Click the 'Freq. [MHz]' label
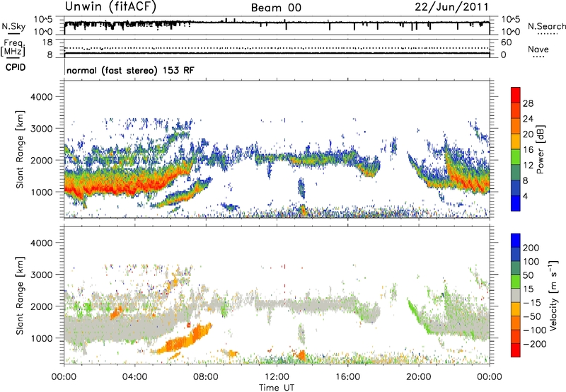566x392 pixels. tap(13, 47)
